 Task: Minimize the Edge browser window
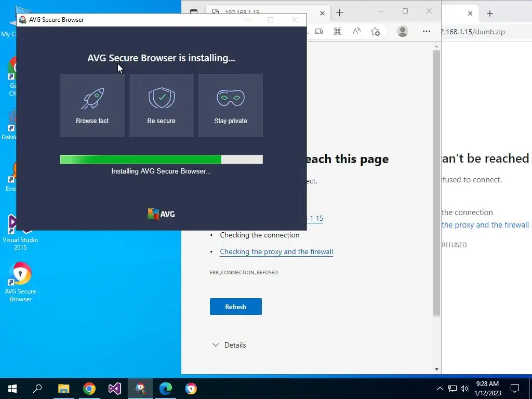[381, 11]
